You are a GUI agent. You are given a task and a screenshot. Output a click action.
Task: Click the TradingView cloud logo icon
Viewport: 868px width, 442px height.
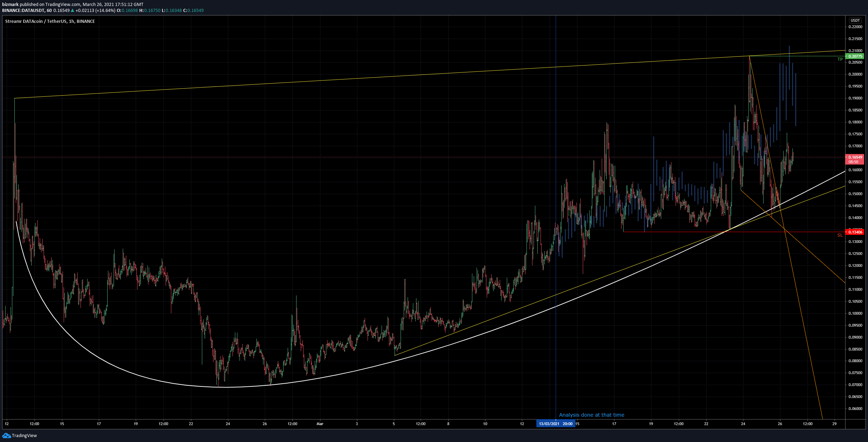[7, 436]
